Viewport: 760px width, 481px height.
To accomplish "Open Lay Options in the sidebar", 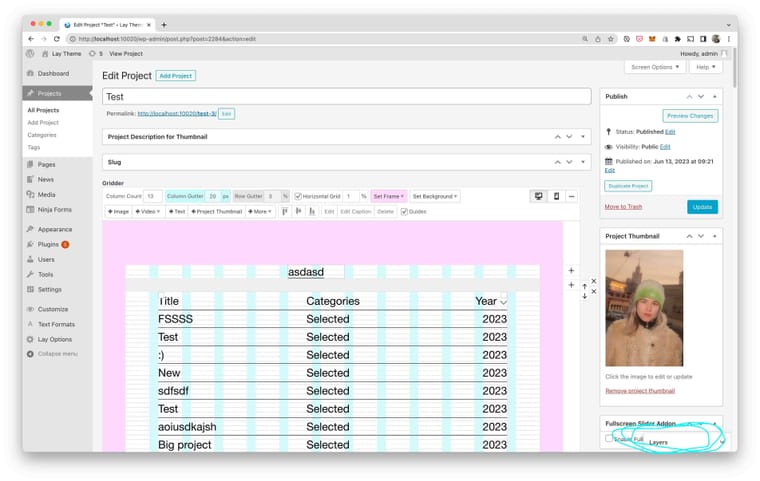I will click(x=54, y=339).
